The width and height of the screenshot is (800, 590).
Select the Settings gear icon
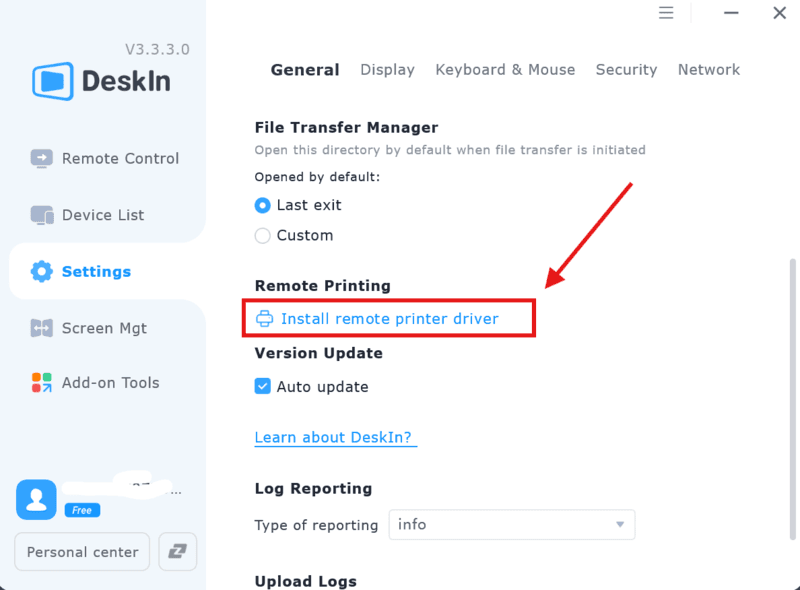click(x=41, y=271)
